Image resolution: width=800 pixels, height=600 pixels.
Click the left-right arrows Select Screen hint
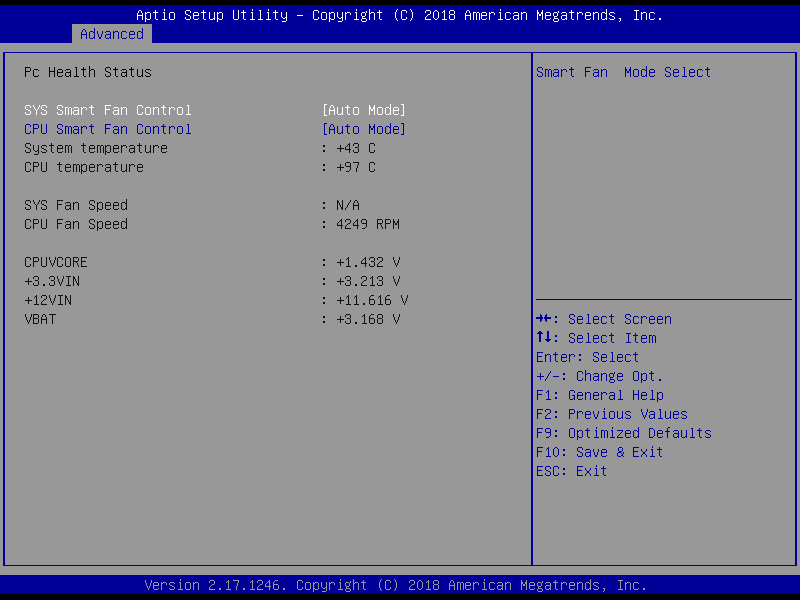pos(604,319)
